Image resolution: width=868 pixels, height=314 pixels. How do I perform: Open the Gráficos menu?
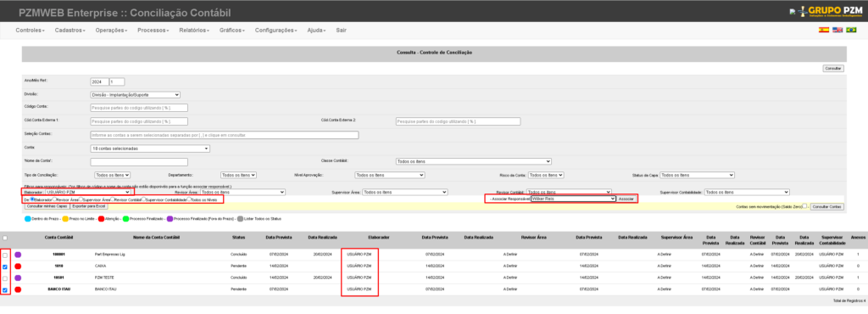(232, 30)
